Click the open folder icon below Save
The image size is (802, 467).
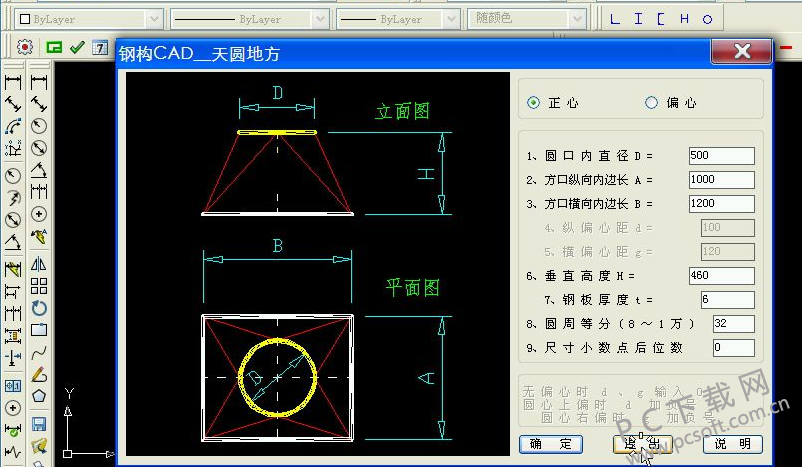click(x=39, y=446)
